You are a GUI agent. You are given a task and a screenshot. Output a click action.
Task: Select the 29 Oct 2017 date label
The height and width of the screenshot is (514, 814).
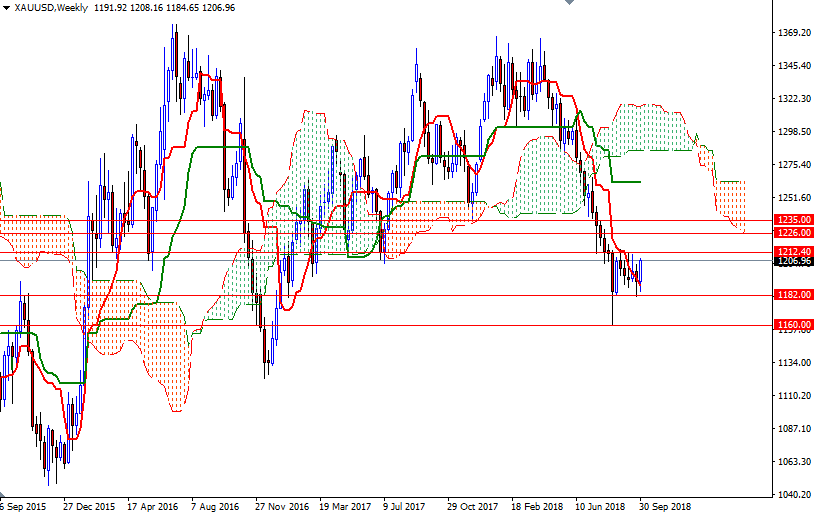pos(472,506)
